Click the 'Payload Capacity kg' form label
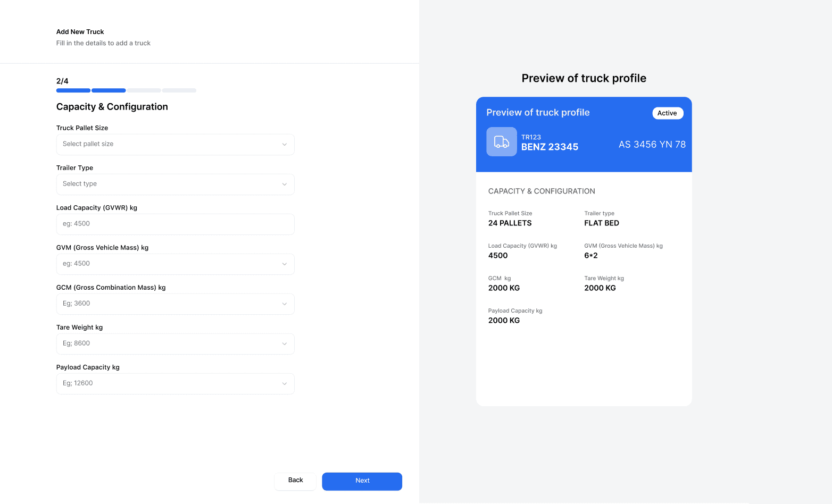This screenshot has height=504, width=832. pyautogui.click(x=88, y=367)
